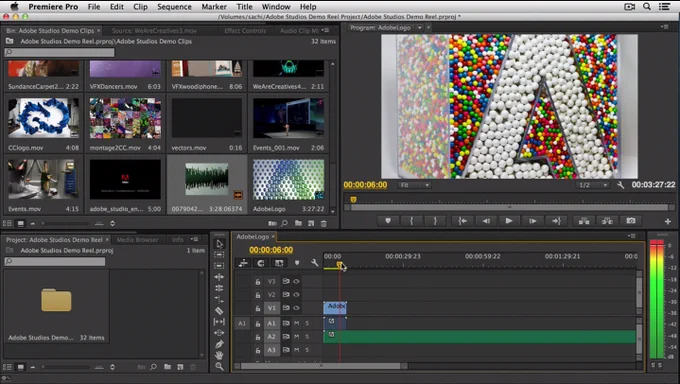The width and height of the screenshot is (680, 384).
Task: Open the Marker menu
Action: (214, 7)
